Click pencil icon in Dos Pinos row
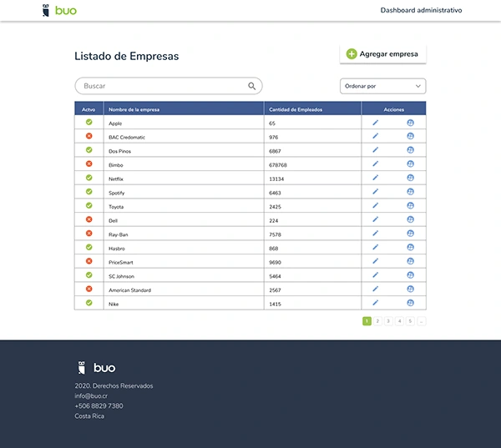Screen dimensions: 501x448 tap(376, 150)
